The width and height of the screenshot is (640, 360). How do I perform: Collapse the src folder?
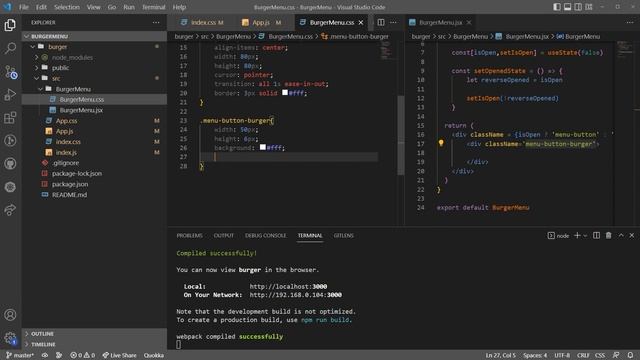[37, 78]
